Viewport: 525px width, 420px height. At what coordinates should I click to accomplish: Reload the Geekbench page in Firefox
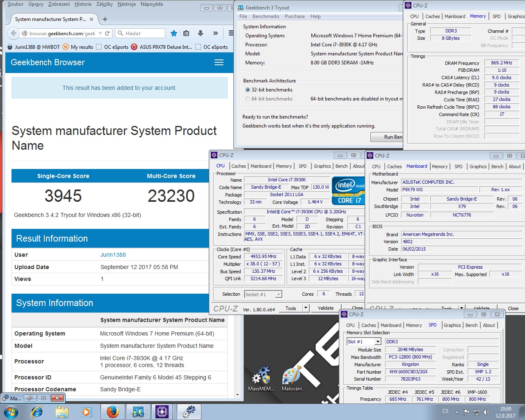tap(107, 34)
